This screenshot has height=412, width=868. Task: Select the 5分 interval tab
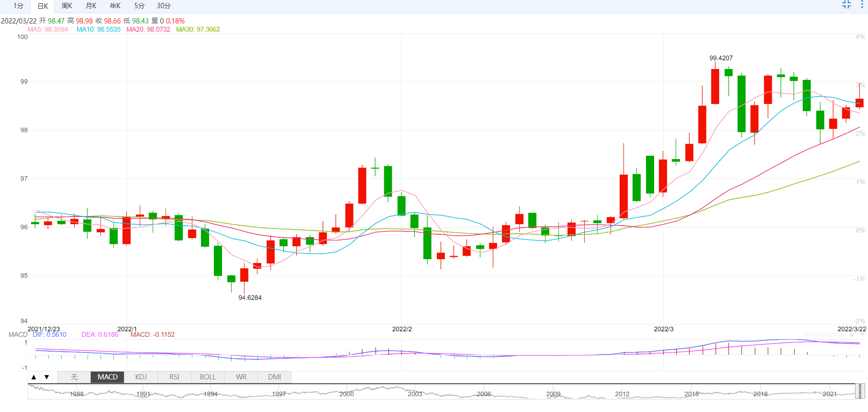[x=139, y=6]
